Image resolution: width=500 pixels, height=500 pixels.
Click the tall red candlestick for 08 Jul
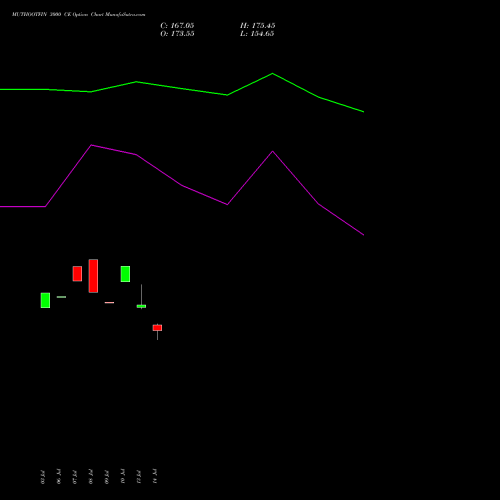tap(93, 276)
